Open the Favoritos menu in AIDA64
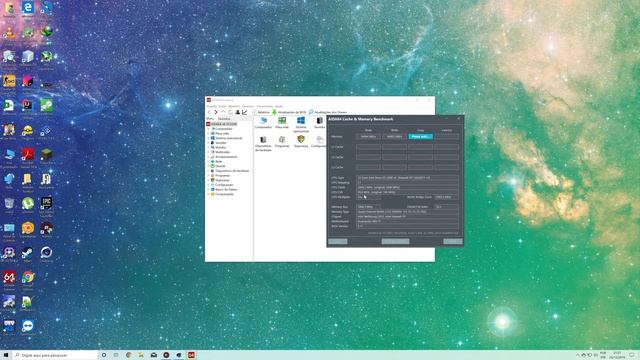 (248, 106)
